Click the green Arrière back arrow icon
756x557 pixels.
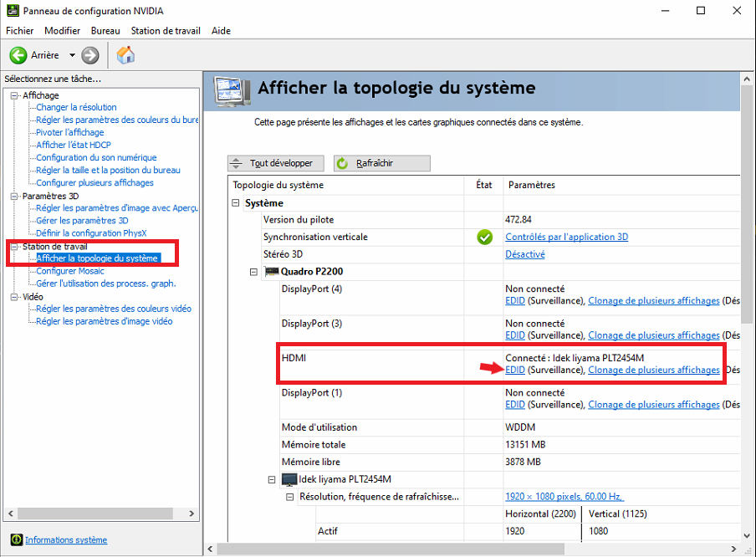click(x=18, y=55)
